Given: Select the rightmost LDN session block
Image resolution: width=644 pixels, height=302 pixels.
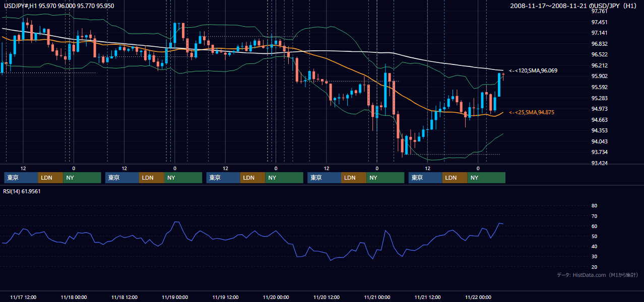Looking at the screenshot, I should click(455, 178).
